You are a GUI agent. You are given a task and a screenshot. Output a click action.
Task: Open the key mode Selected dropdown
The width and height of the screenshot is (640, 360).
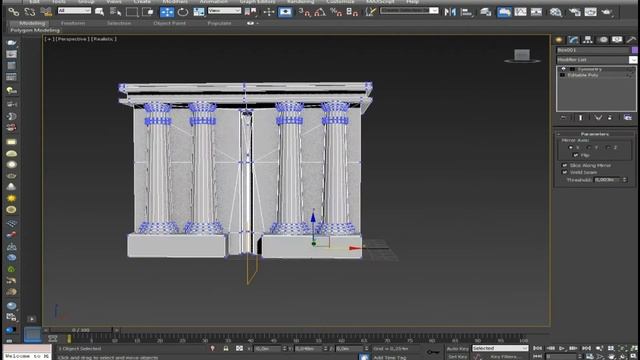click(x=500, y=348)
